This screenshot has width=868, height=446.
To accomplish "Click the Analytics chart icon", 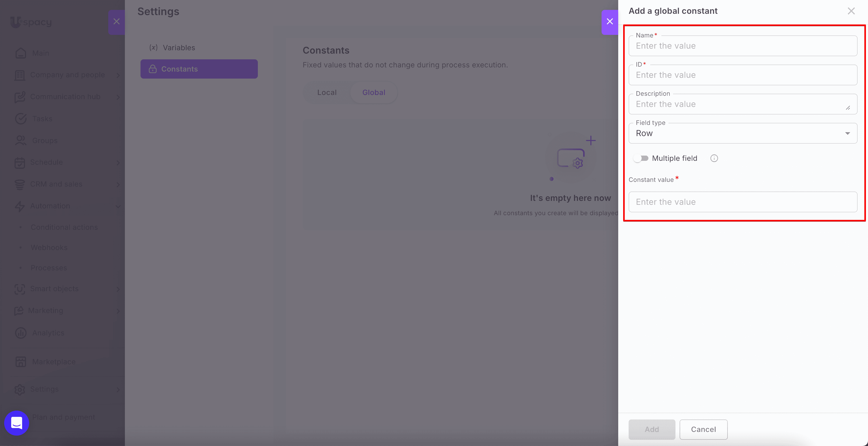I will [21, 333].
